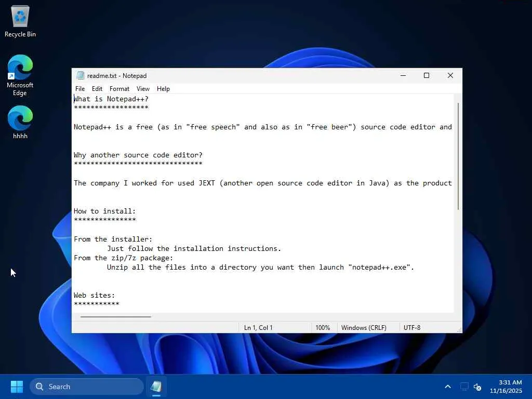Launch the Microsoft Edge desktop shortcut

click(x=20, y=75)
